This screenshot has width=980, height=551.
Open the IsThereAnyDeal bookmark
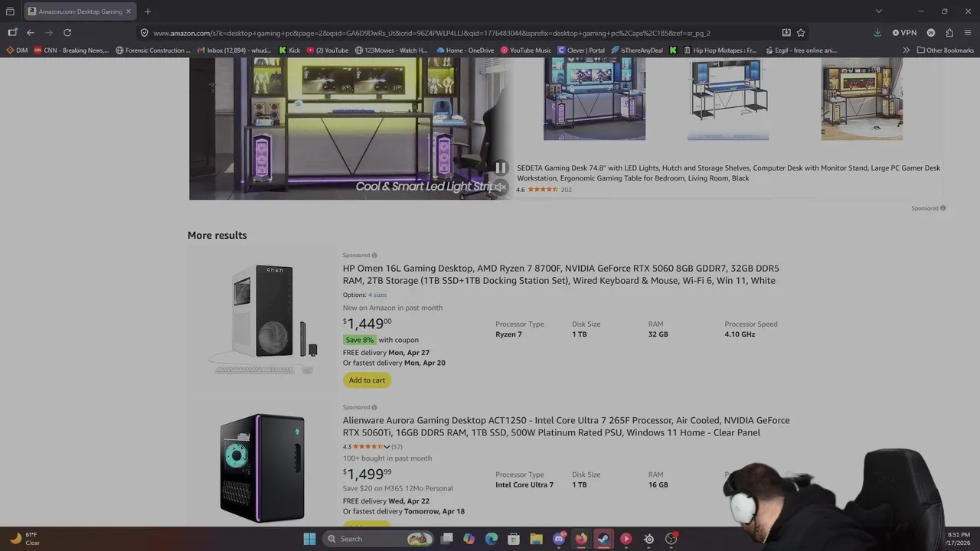click(637, 51)
